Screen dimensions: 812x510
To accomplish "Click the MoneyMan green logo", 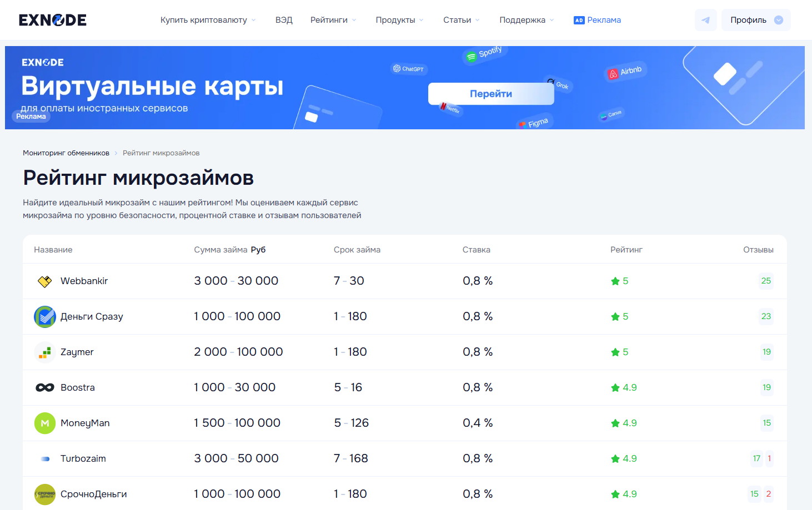I will point(44,423).
